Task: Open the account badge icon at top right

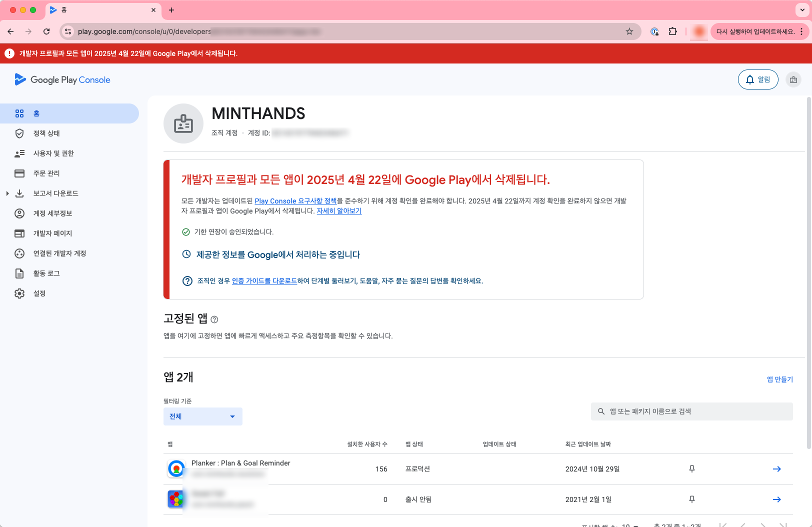Action: [793, 79]
